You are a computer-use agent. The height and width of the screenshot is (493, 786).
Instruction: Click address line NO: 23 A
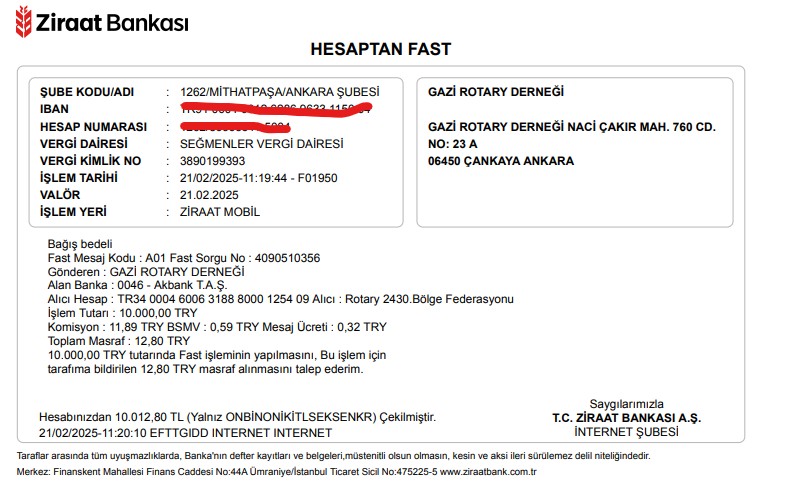coord(453,144)
